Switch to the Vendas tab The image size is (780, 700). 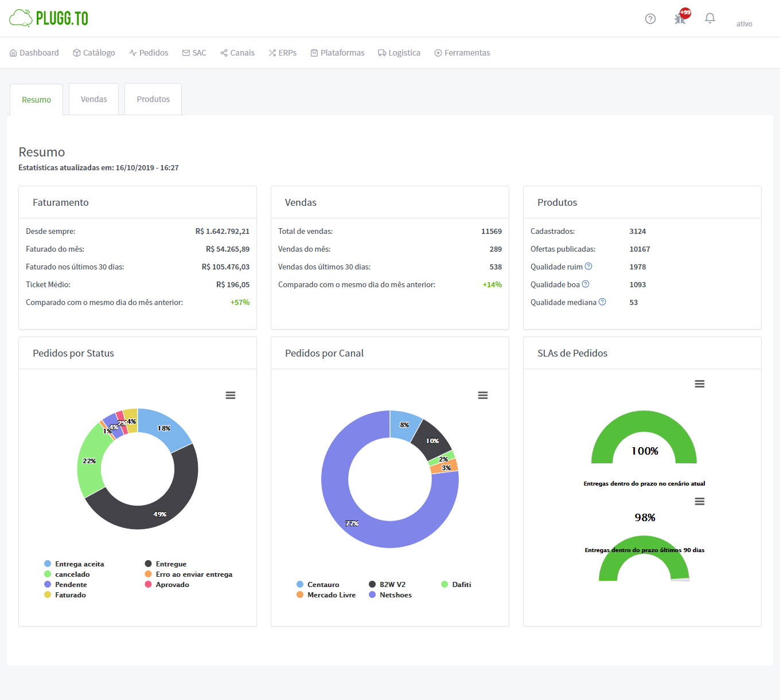tap(94, 99)
